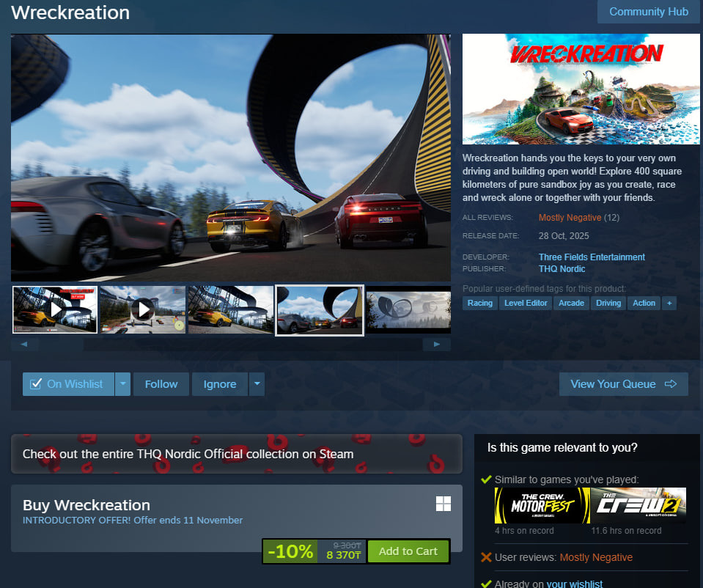Viewport: 703px width, 588px height.
Task: Click the main loop track screenshot
Action: pos(230,158)
